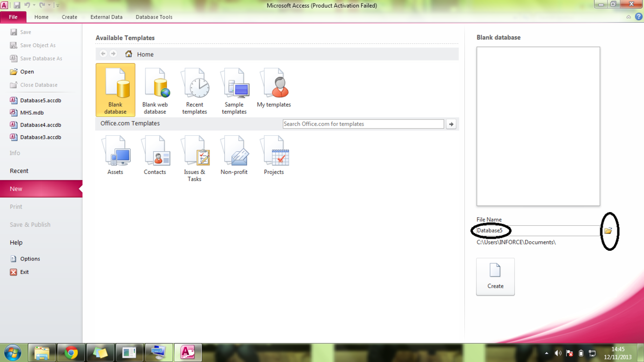644x362 pixels.
Task: Switch to the File tab
Action: (x=13, y=17)
